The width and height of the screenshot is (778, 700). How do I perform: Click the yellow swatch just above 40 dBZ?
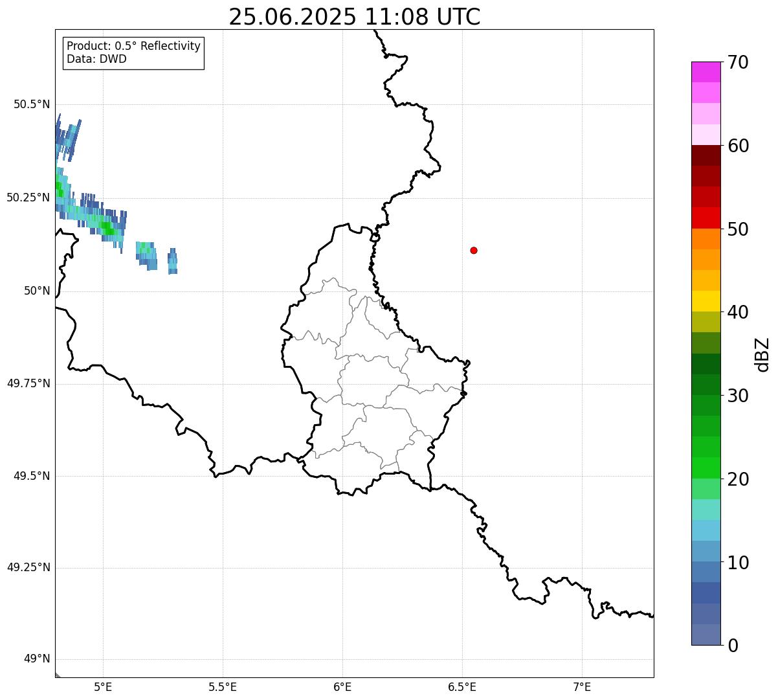click(x=706, y=301)
